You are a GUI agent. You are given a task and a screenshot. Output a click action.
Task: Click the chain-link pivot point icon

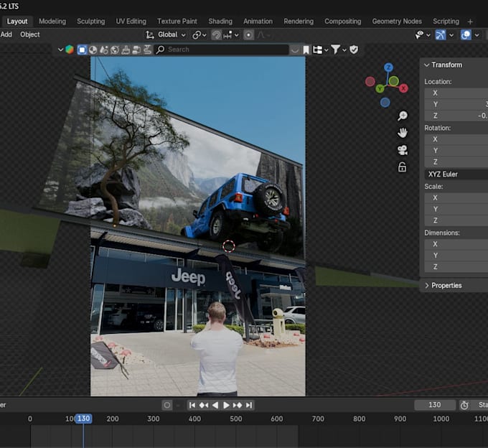pos(197,35)
